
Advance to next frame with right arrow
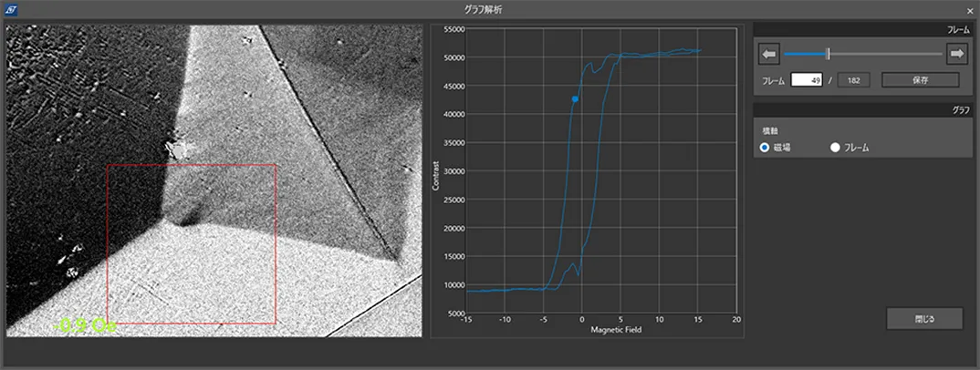point(956,55)
